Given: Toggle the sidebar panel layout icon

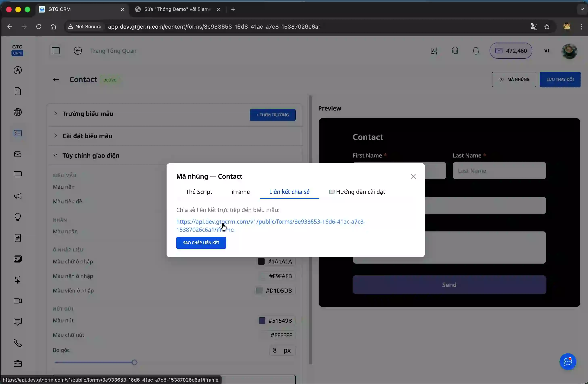Looking at the screenshot, I should click(56, 51).
